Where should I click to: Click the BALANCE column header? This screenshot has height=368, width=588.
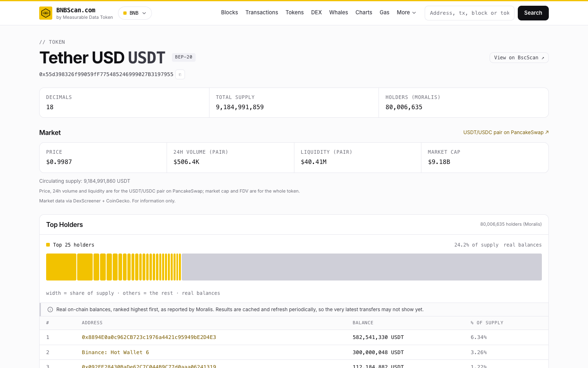click(363, 323)
